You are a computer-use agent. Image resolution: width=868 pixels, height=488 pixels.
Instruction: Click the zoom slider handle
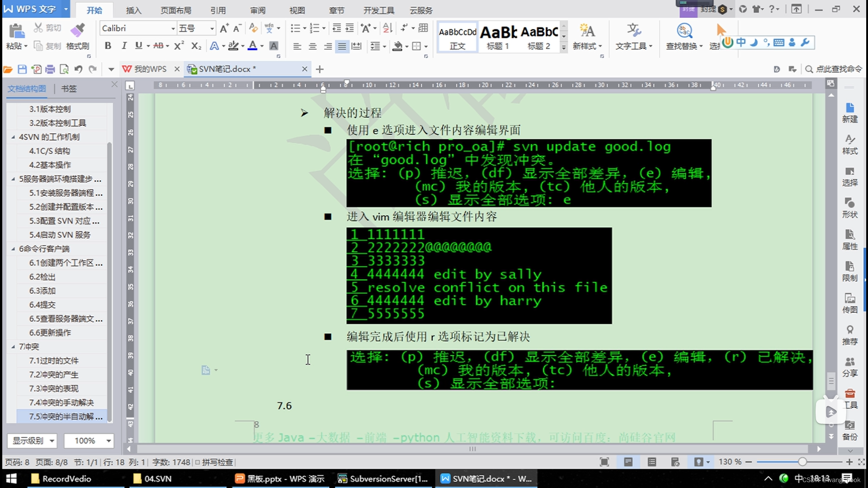click(802, 462)
